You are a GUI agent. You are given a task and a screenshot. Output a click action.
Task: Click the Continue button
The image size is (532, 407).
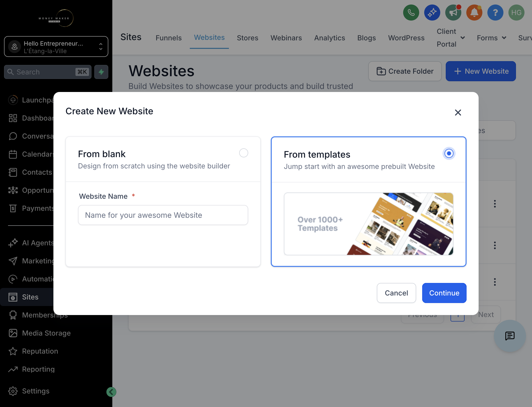(x=444, y=293)
